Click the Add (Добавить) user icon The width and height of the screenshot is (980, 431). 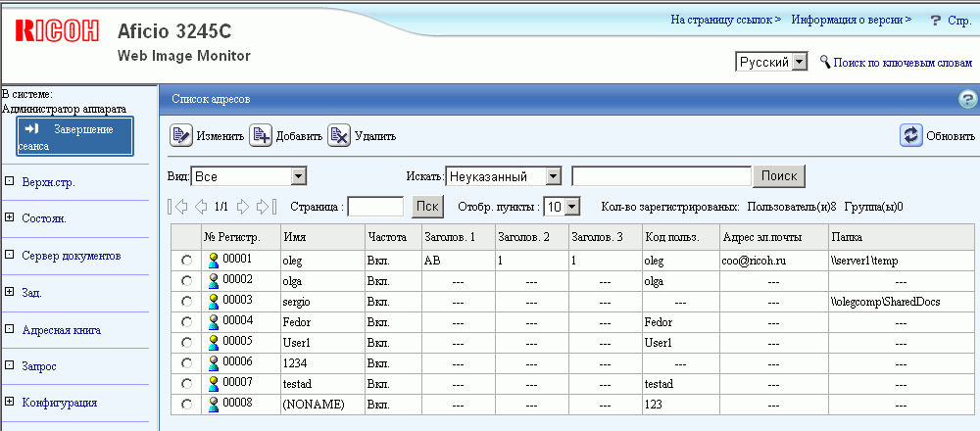coord(261,136)
